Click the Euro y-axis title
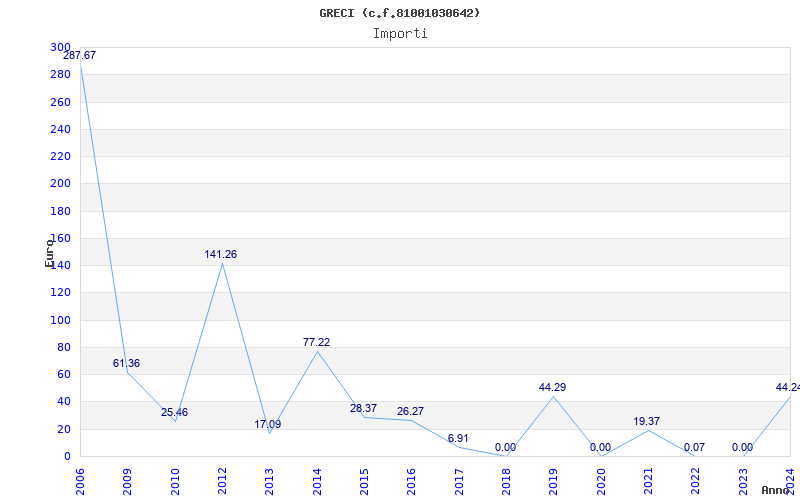 [49, 253]
